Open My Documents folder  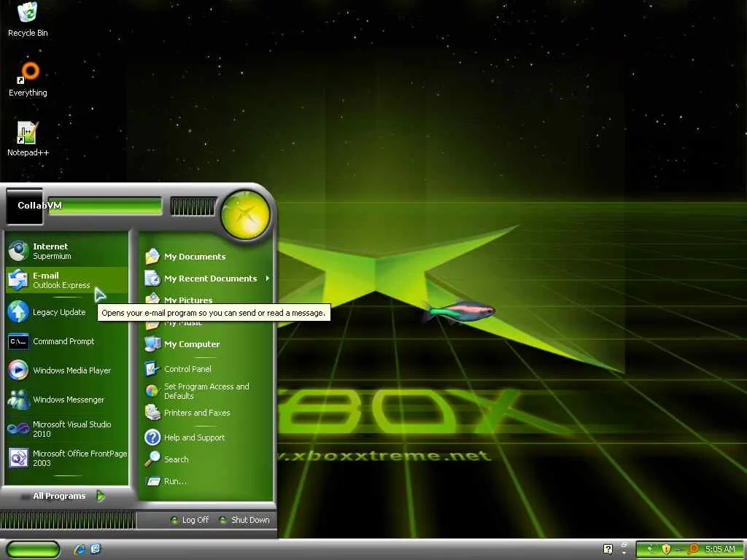[207, 257]
